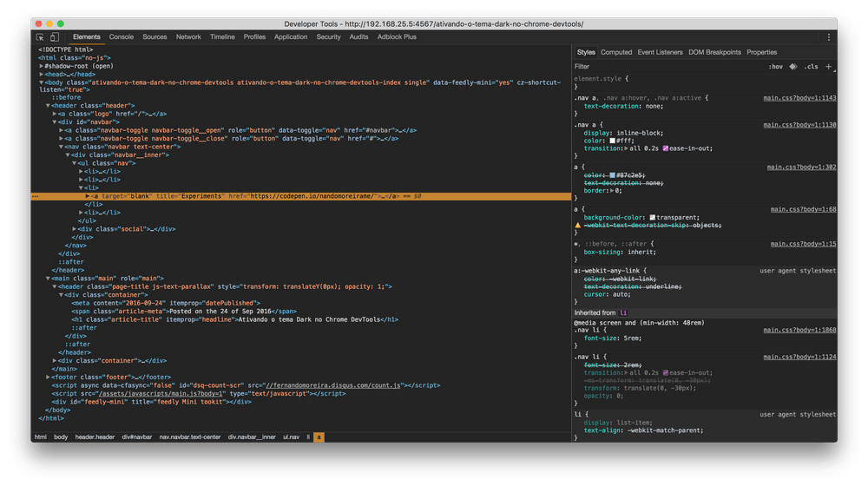This screenshot has width=868, height=486.
Task: Open the #87c2e5 blue color swatch
Action: tap(612, 175)
